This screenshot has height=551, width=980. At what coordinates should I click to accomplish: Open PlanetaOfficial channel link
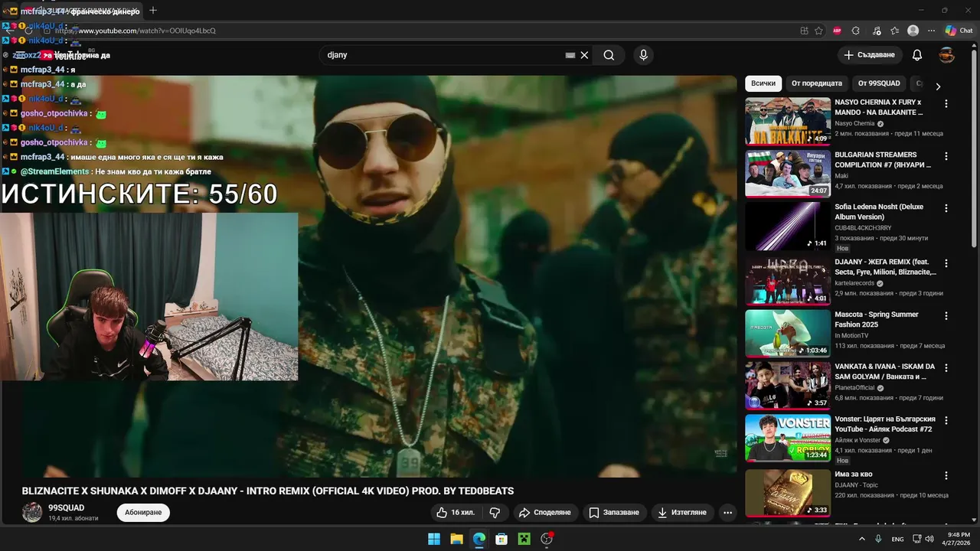[x=855, y=388]
